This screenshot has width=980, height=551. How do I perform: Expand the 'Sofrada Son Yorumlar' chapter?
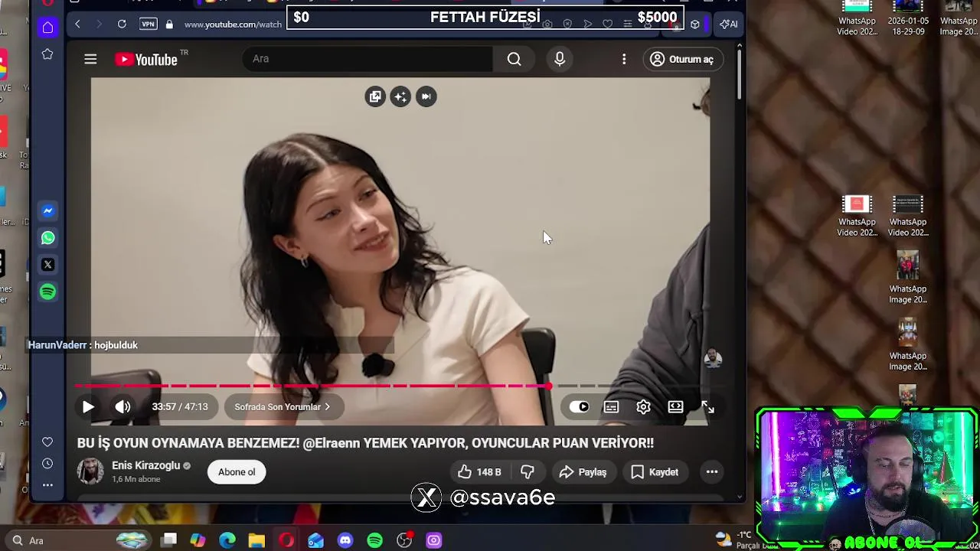pos(282,407)
